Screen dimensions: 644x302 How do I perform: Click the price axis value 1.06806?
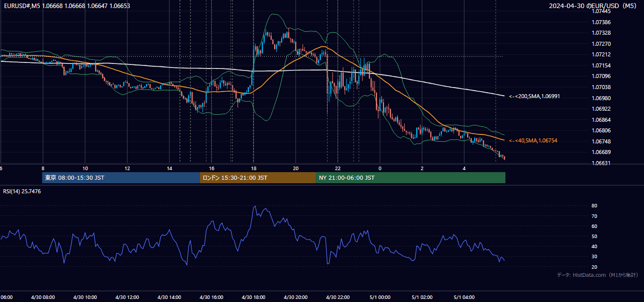[601, 130]
